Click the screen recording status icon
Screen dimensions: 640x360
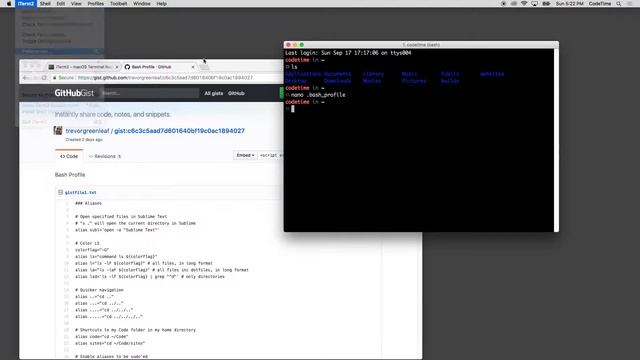point(503,4)
